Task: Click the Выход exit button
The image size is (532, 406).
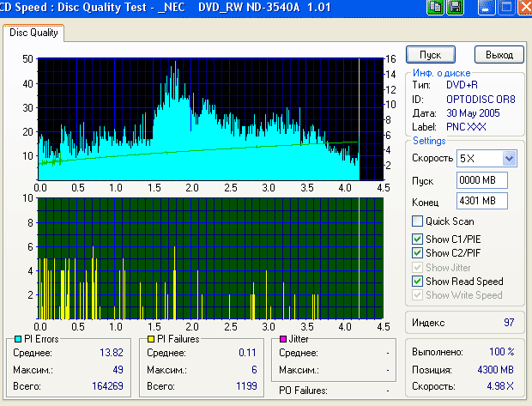Action: 499,54
